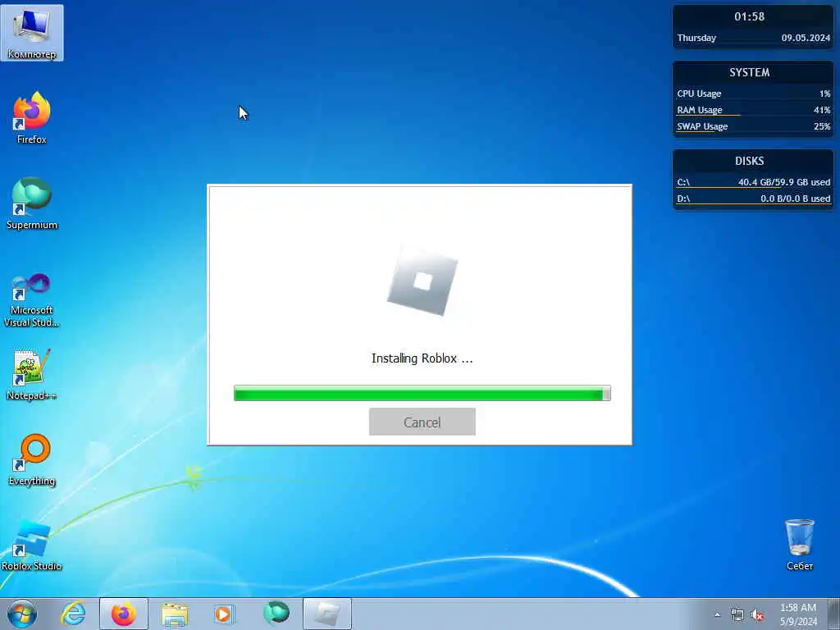Show hidden system tray icons
840x630 pixels.
tap(717, 615)
